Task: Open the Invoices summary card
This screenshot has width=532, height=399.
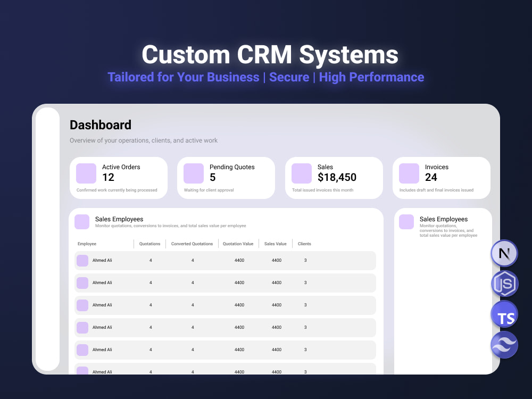Action: click(x=442, y=178)
